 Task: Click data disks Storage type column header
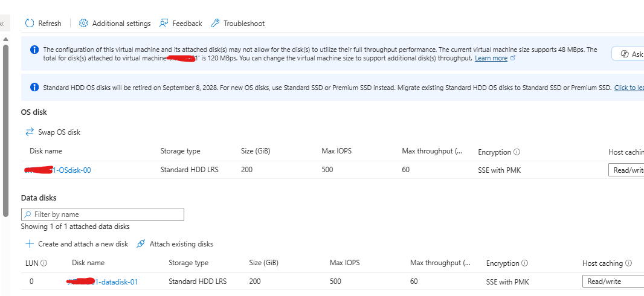[188, 263]
